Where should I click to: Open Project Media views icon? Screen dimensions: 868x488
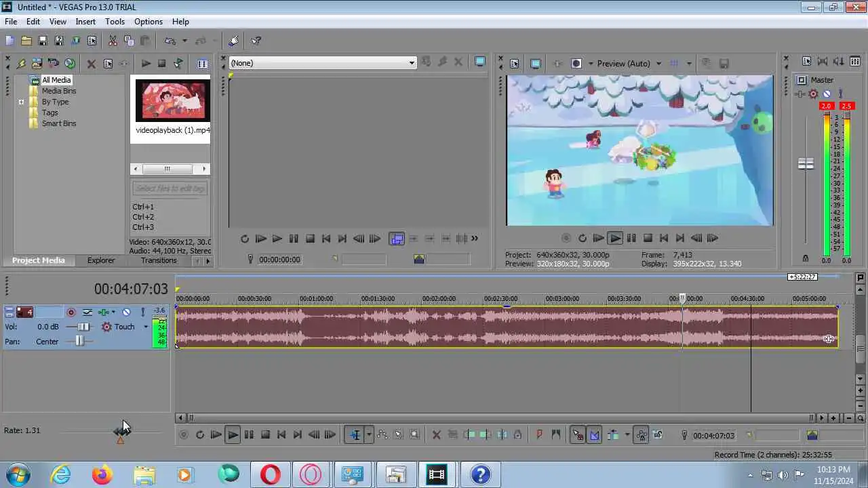[203, 64]
